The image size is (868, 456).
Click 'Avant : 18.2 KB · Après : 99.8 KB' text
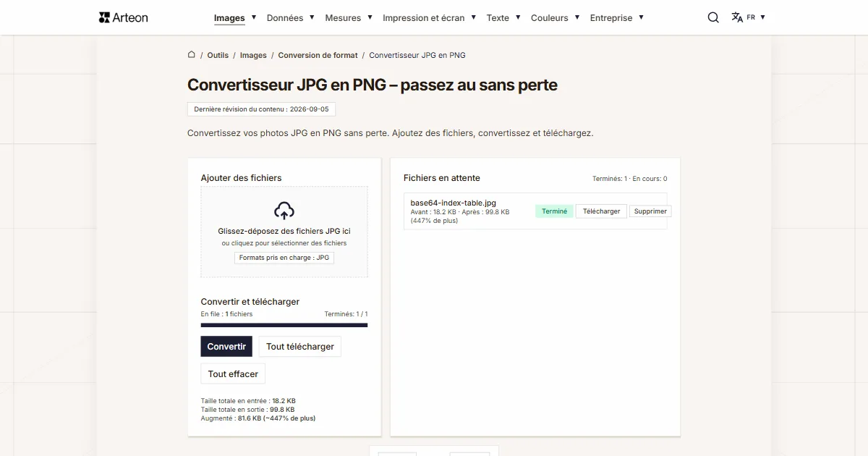coord(460,212)
